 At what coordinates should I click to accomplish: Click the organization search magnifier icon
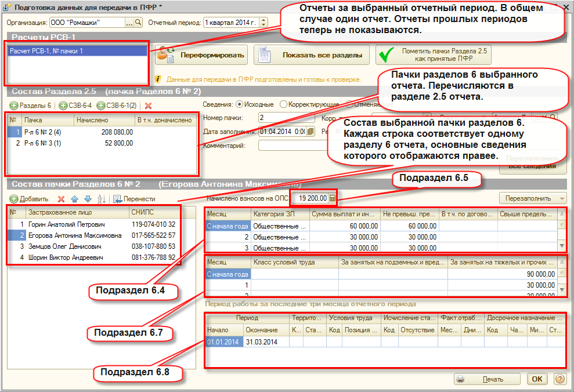(138, 23)
